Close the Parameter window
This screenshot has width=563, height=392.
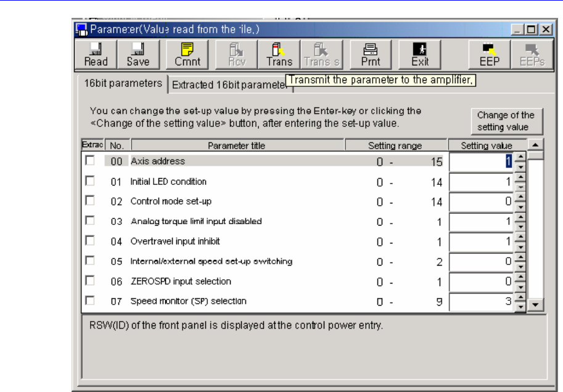545,29
